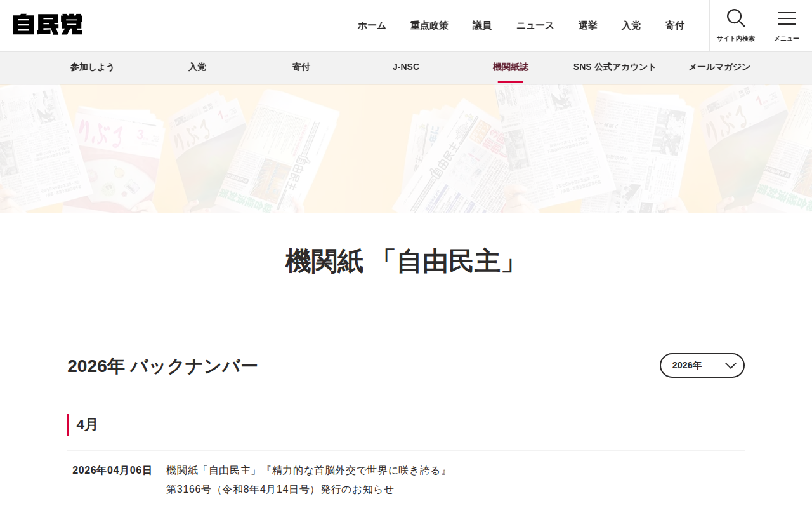Expand the 2026年 year dropdown
Viewport: 812px width, 508px height.
point(702,366)
